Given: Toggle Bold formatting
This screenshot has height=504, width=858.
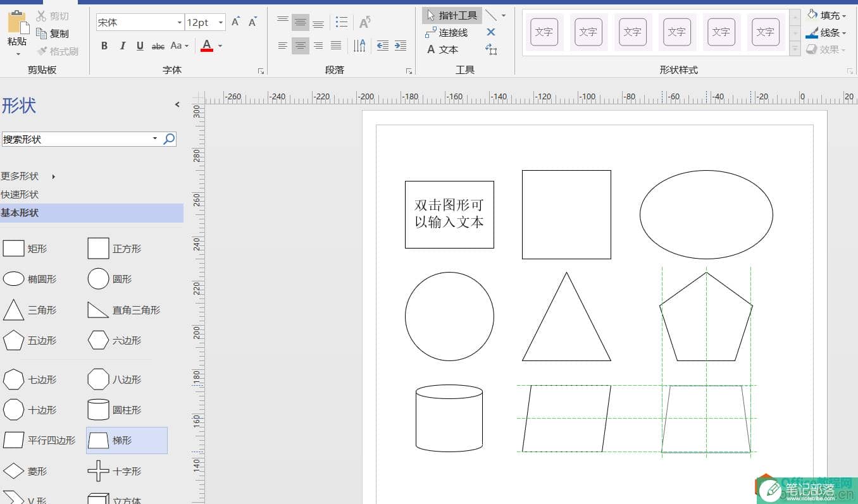Looking at the screenshot, I should pos(104,46).
